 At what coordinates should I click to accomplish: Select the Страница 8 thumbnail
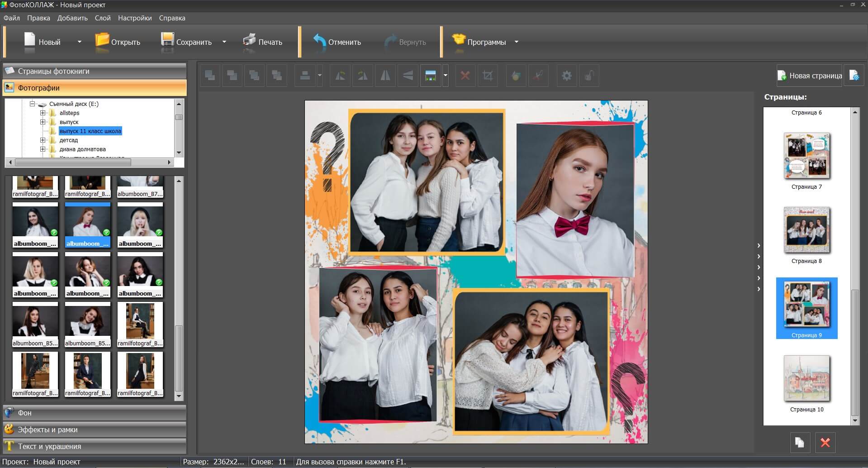pos(806,230)
